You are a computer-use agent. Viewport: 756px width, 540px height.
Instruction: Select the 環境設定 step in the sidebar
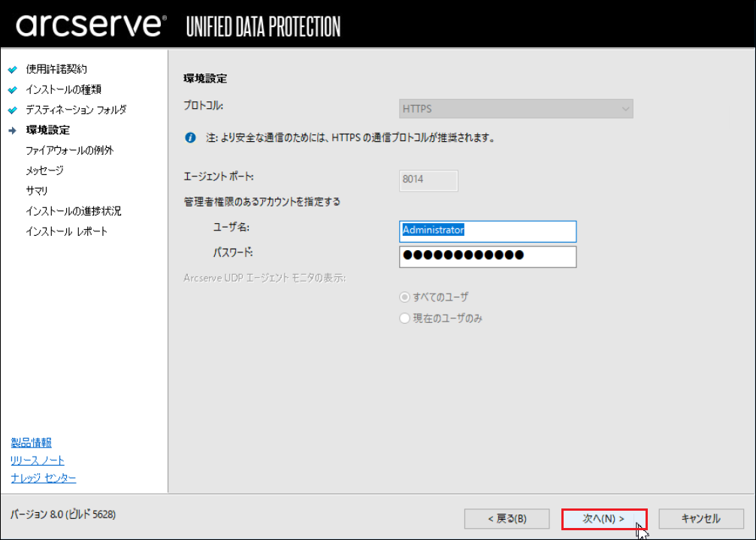(48, 130)
